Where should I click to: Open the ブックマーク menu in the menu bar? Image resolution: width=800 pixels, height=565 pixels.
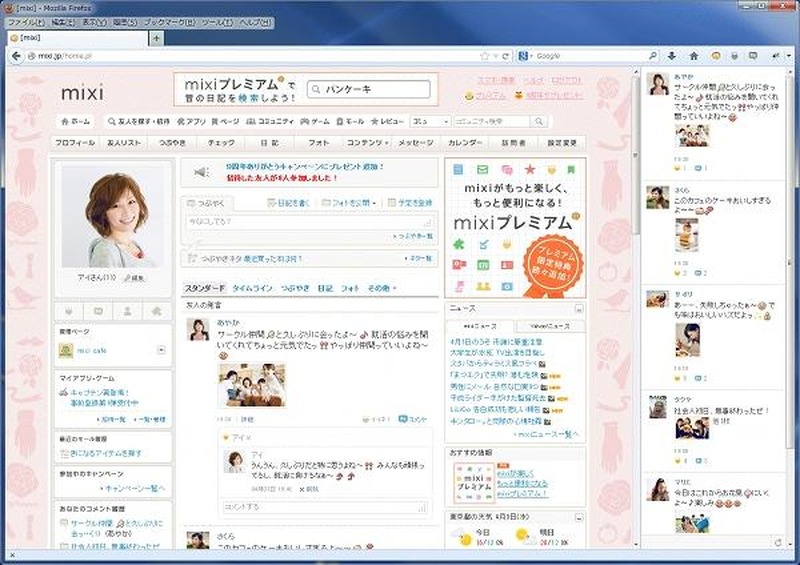164,21
